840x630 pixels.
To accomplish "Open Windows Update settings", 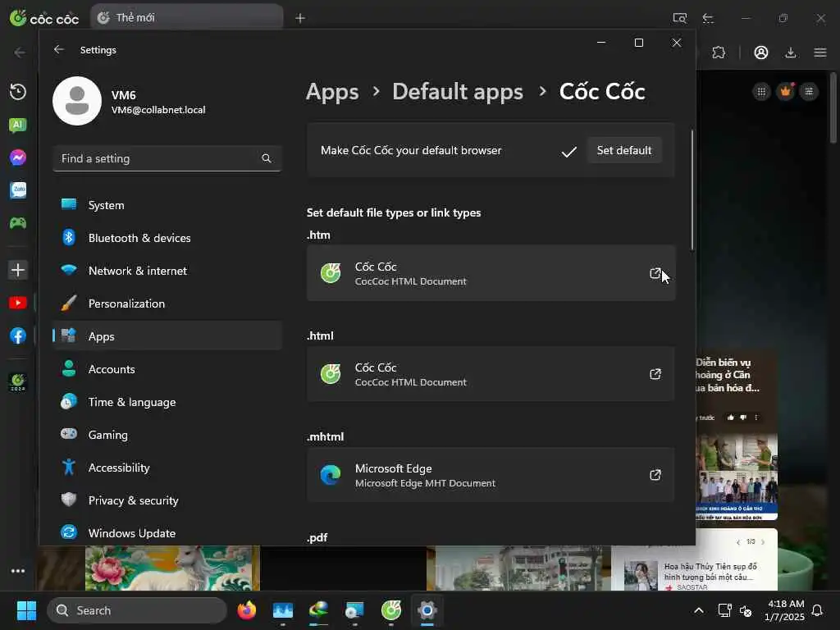I will (167, 533).
